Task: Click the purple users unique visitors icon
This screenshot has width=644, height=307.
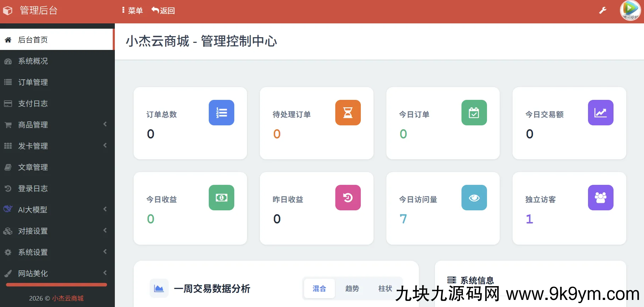Action: tap(600, 198)
